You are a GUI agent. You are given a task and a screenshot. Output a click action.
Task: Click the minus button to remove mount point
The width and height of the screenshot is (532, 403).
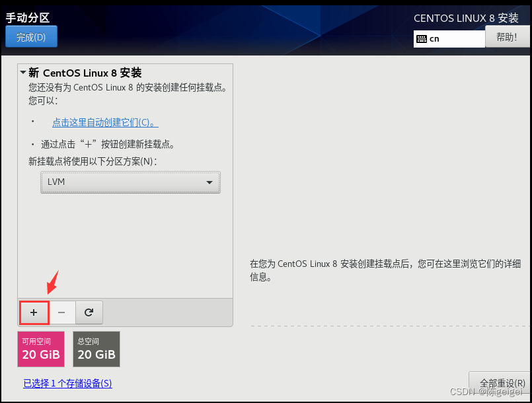pyautogui.click(x=61, y=312)
